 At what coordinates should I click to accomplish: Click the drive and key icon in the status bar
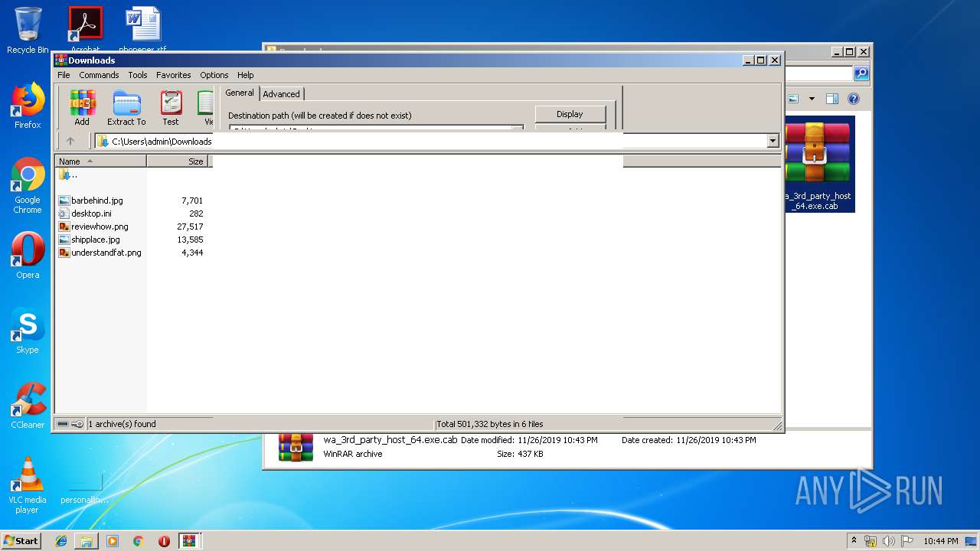[70, 424]
